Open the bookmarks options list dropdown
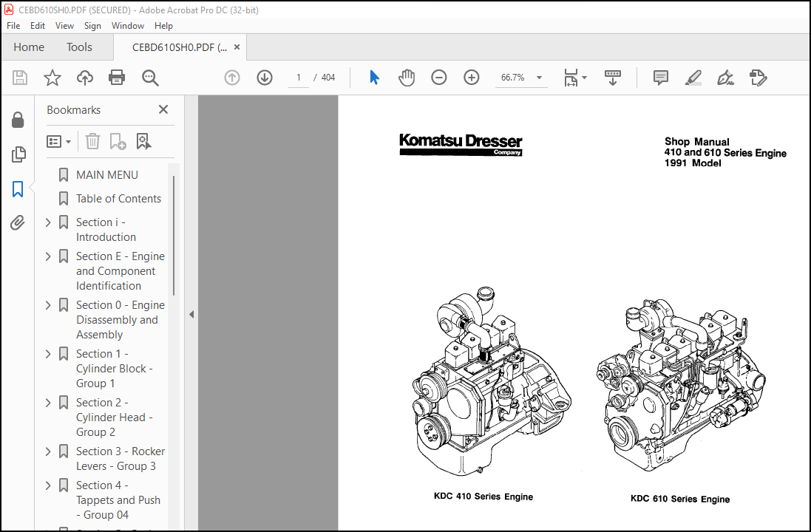This screenshot has width=811, height=532. tap(58, 141)
